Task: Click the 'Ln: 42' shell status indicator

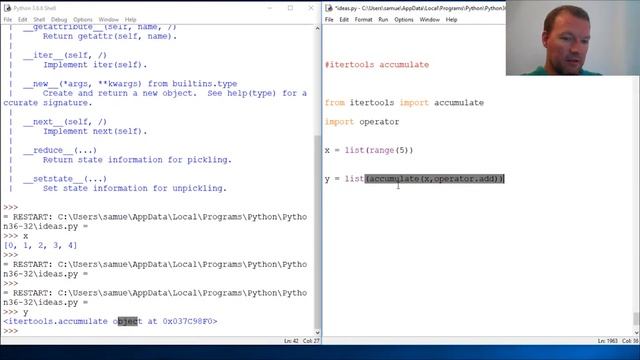Action: point(291,341)
